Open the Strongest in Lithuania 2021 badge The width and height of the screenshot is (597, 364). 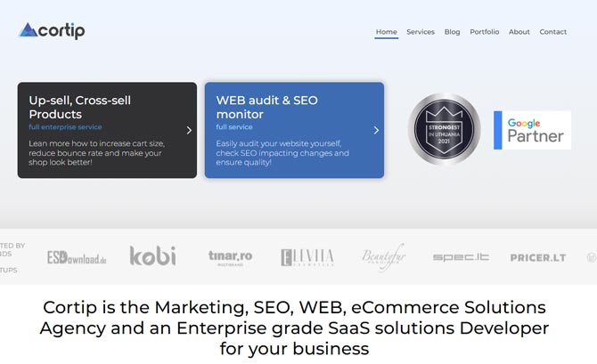444,129
